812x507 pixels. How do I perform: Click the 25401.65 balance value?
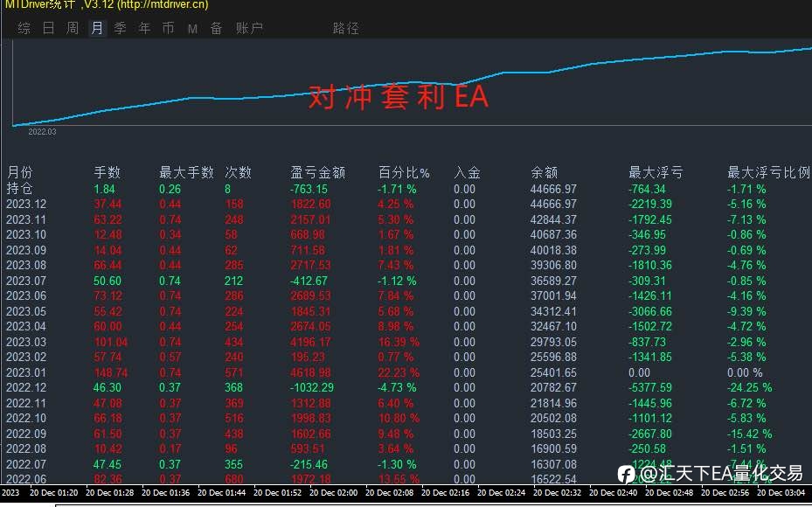553,372
